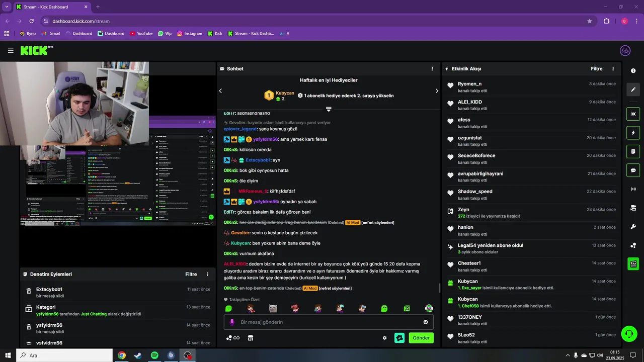Screen dimensions: 644x362
Task: Click the Legal54 yeniden abone oldu entry
Action: 531,248
